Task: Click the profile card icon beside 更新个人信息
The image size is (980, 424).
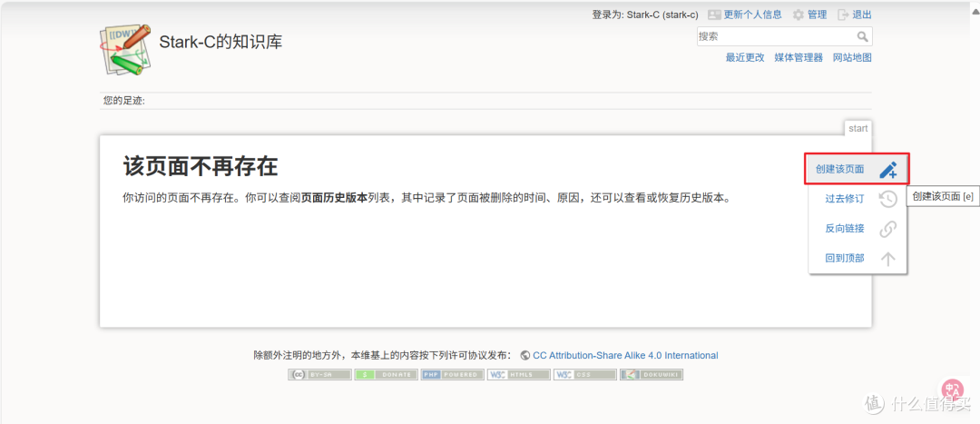Action: pos(714,15)
